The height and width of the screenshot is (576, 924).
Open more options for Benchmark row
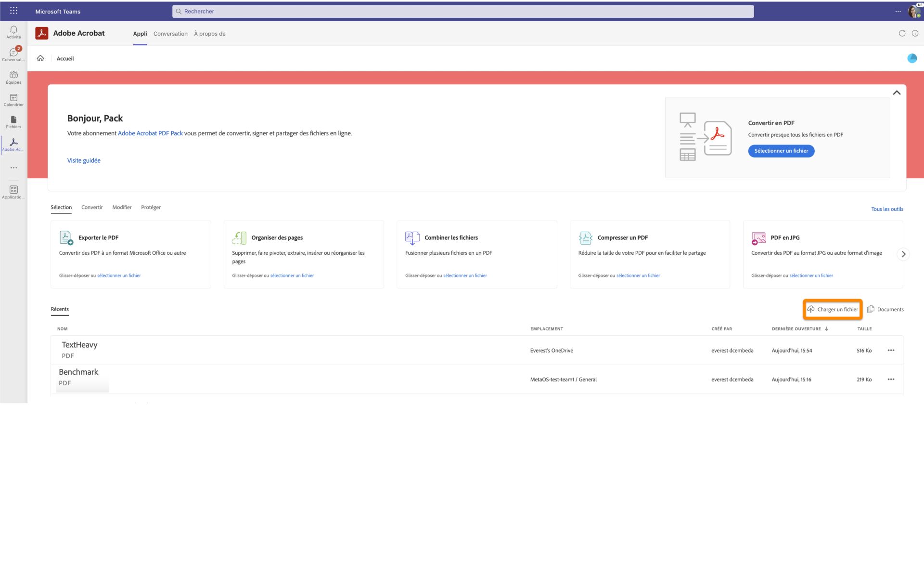tap(891, 379)
